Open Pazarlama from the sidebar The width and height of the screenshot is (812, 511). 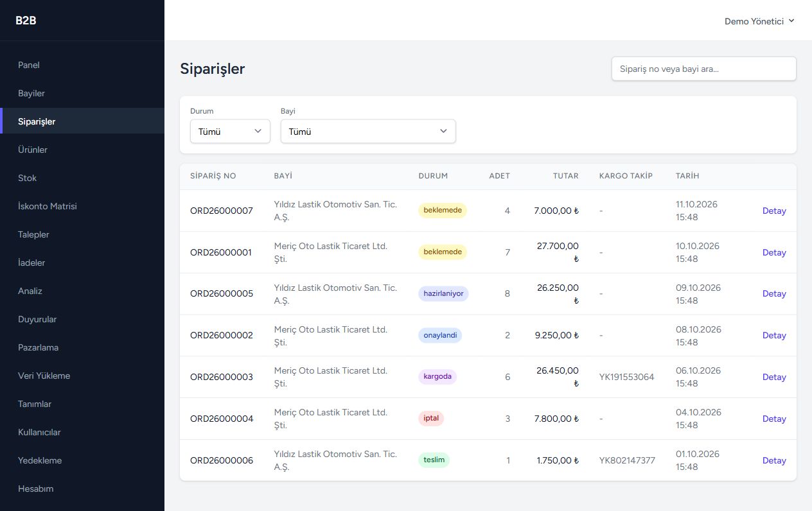coord(82,347)
